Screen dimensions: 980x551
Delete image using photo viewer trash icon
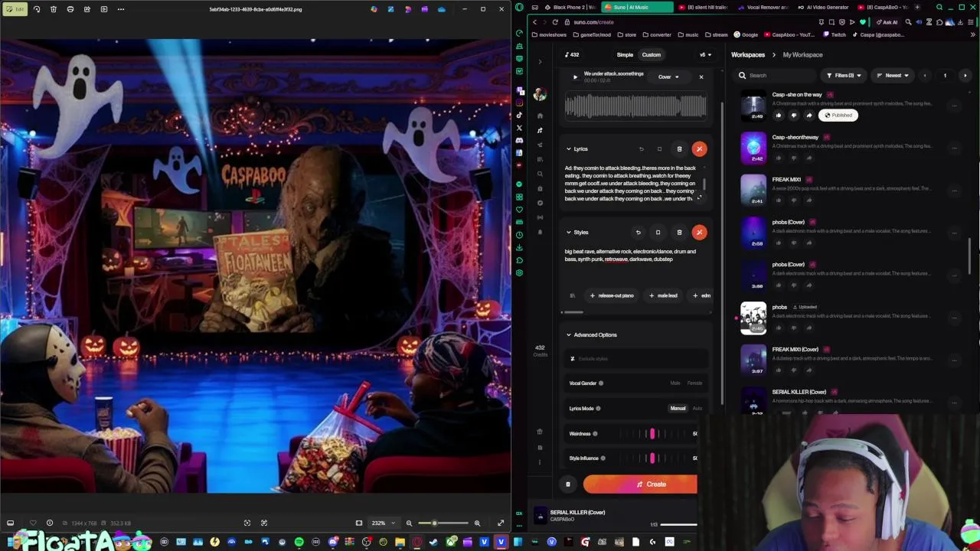click(x=53, y=9)
